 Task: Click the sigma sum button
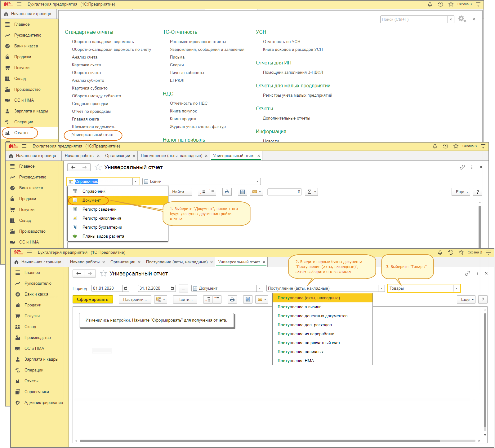pyautogui.click(x=311, y=192)
